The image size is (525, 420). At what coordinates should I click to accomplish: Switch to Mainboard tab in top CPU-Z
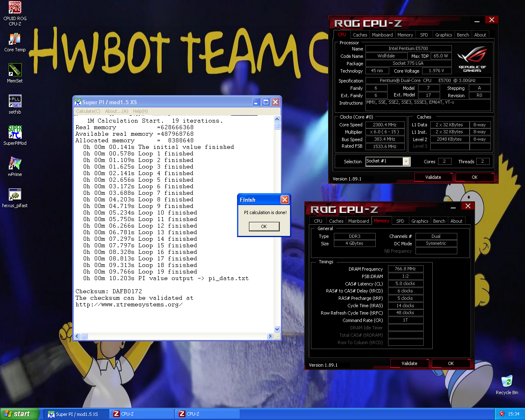tap(382, 35)
